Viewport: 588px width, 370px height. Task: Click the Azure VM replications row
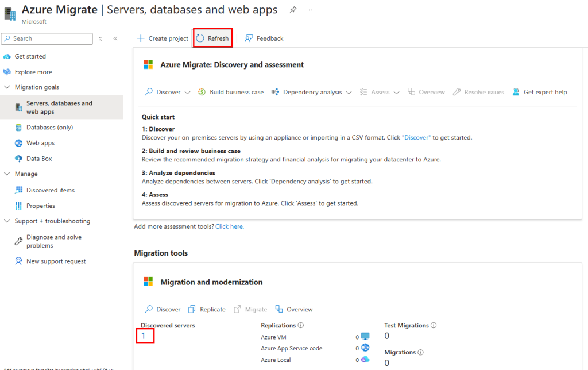click(x=315, y=337)
